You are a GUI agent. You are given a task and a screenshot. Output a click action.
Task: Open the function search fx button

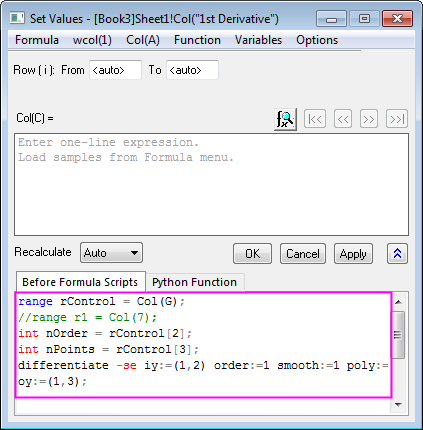coord(285,119)
